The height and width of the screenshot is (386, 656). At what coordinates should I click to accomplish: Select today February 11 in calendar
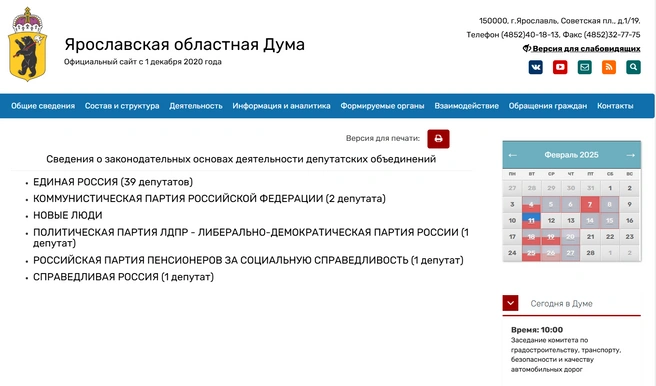pos(531,221)
